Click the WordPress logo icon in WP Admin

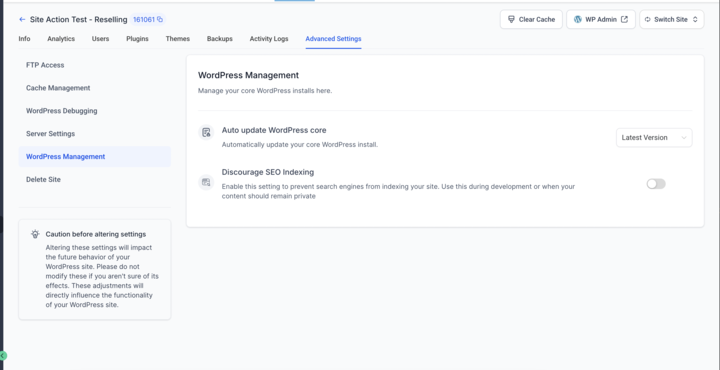pos(578,19)
